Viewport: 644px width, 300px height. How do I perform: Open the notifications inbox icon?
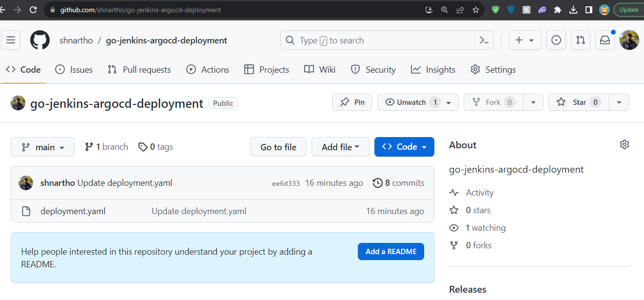(x=605, y=40)
